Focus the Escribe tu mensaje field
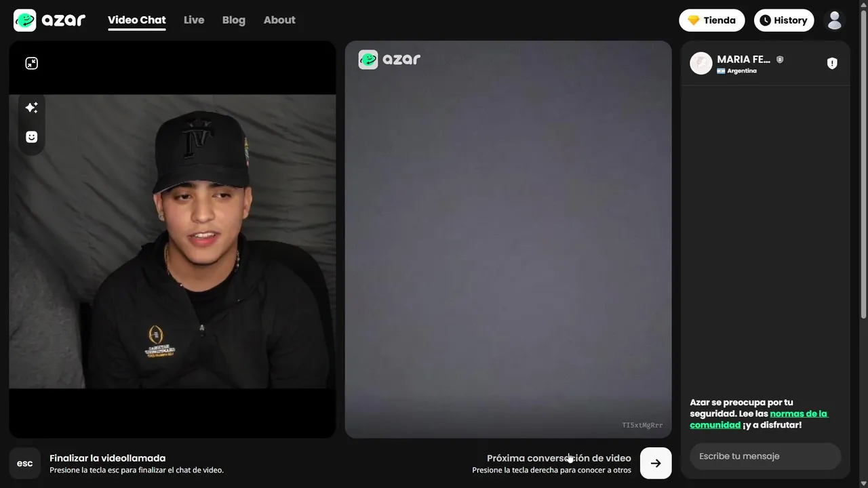 point(765,456)
